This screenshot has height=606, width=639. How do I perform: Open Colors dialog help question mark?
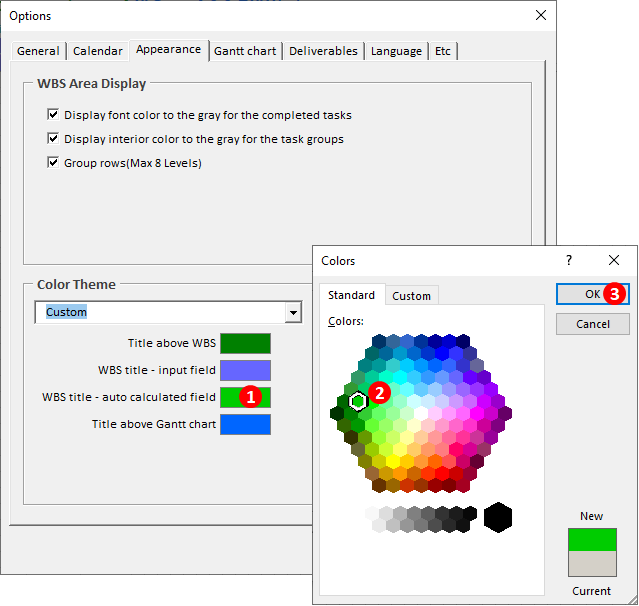tap(569, 260)
